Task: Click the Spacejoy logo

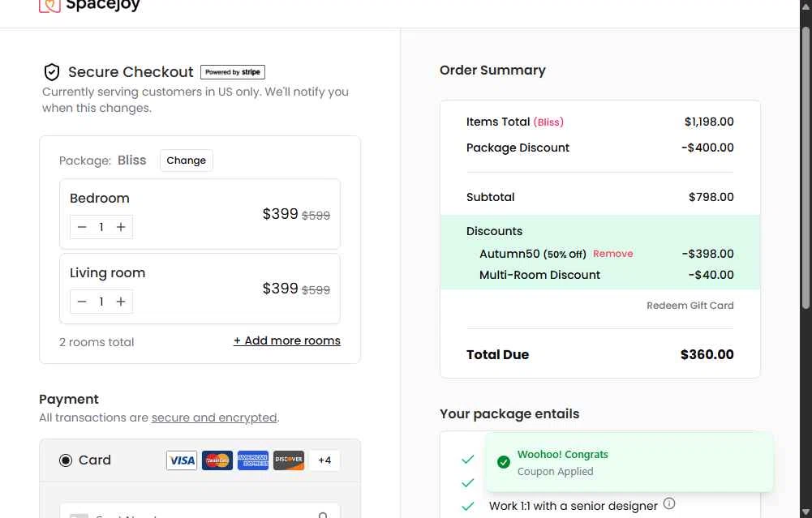Action: tap(89, 6)
